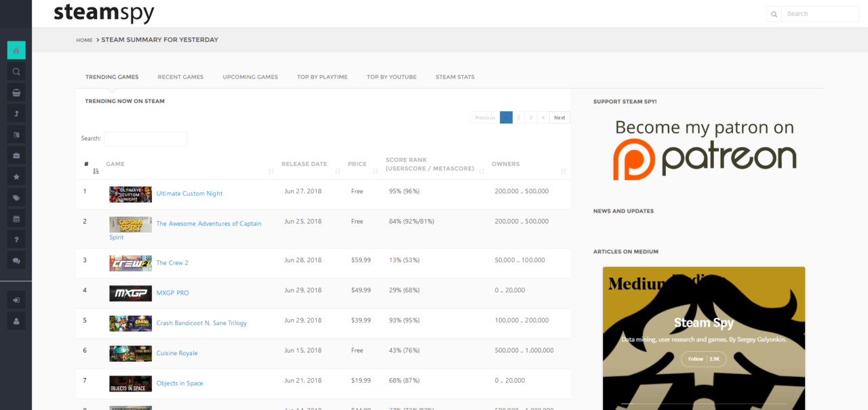Click the Home icon in sidebar
The height and width of the screenshot is (410, 868).
click(x=16, y=50)
